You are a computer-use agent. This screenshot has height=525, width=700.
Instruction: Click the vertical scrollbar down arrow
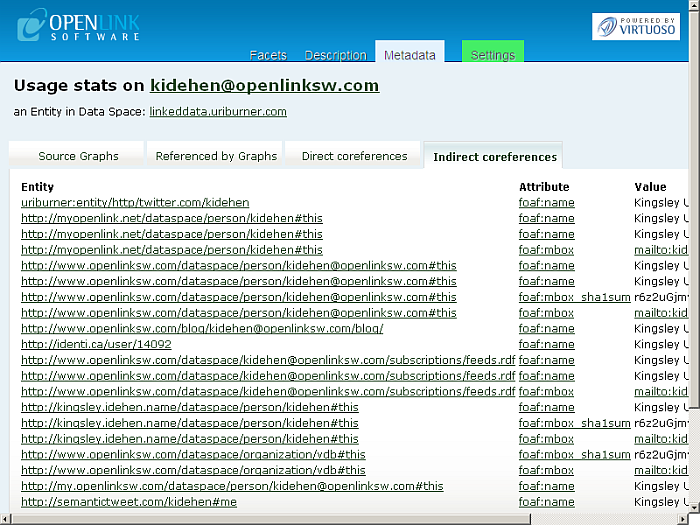click(x=694, y=507)
